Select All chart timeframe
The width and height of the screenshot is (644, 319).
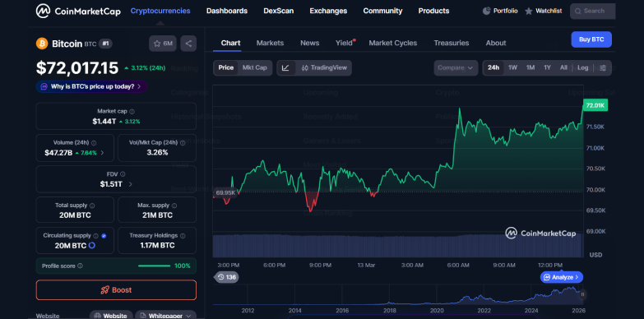point(563,67)
